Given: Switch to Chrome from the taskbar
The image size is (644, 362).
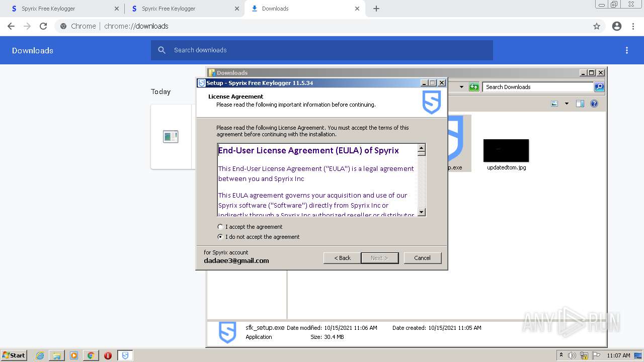Looking at the screenshot, I should tap(91, 355).
